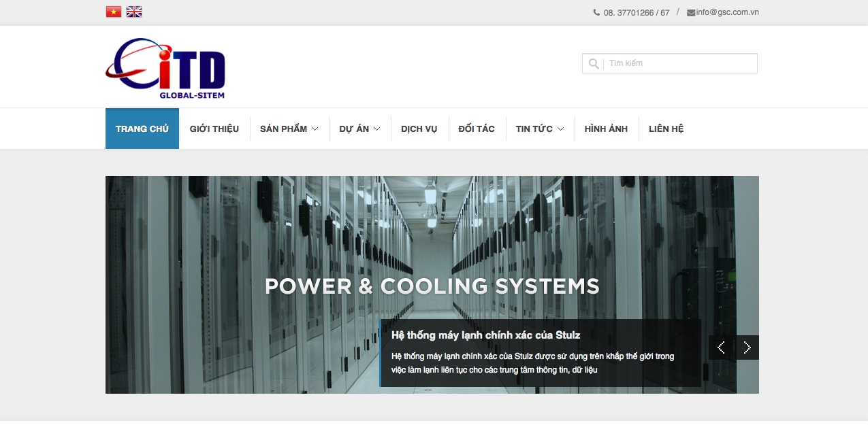Open the TRANG CHỦ menu item
This screenshot has height=425, width=868.
[142, 129]
